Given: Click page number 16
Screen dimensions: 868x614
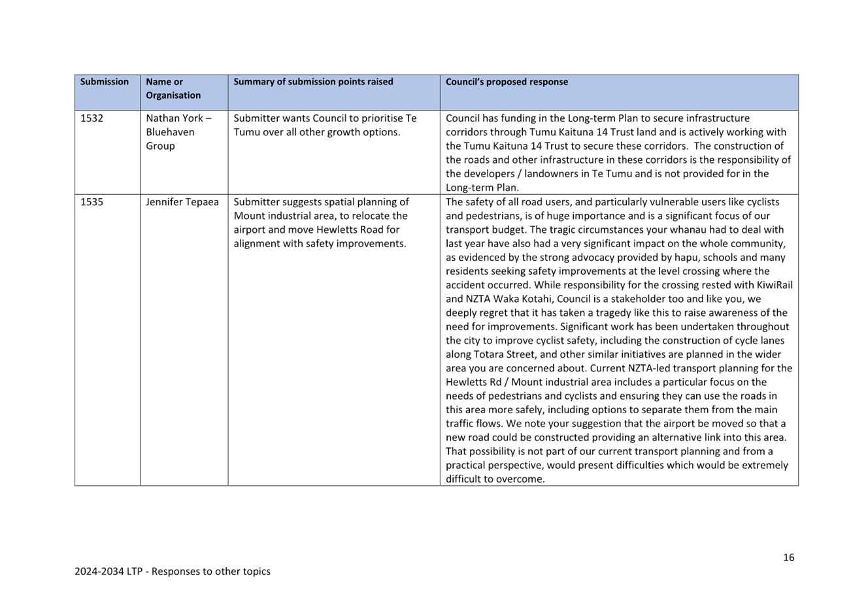Looking at the screenshot, I should [789, 557].
